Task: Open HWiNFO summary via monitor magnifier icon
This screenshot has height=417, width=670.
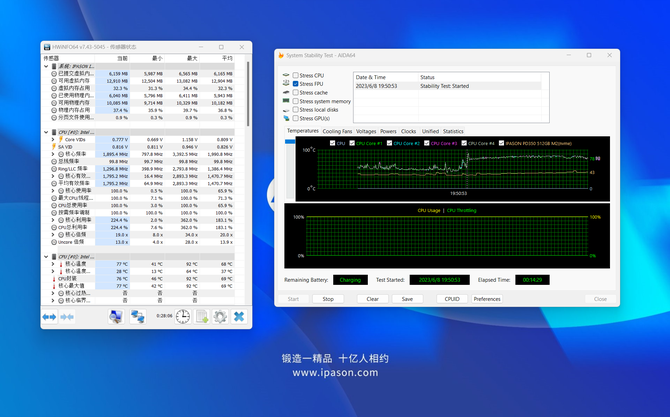Action: click(x=116, y=317)
